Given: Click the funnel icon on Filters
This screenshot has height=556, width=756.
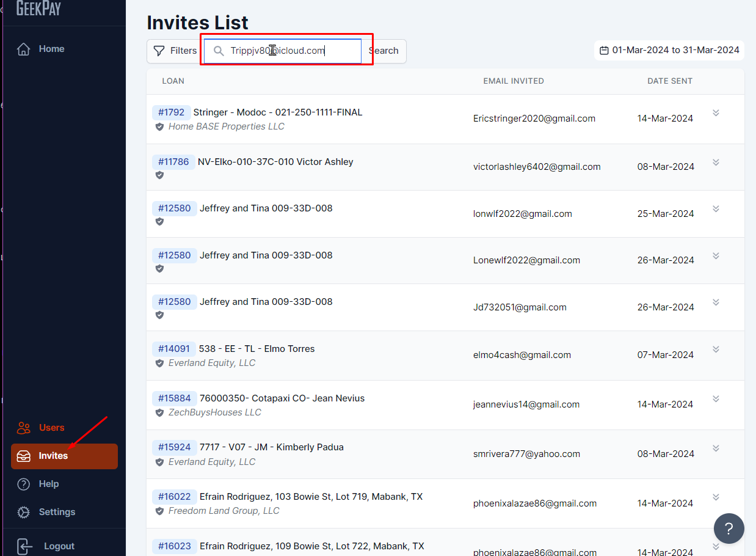Looking at the screenshot, I should point(159,51).
